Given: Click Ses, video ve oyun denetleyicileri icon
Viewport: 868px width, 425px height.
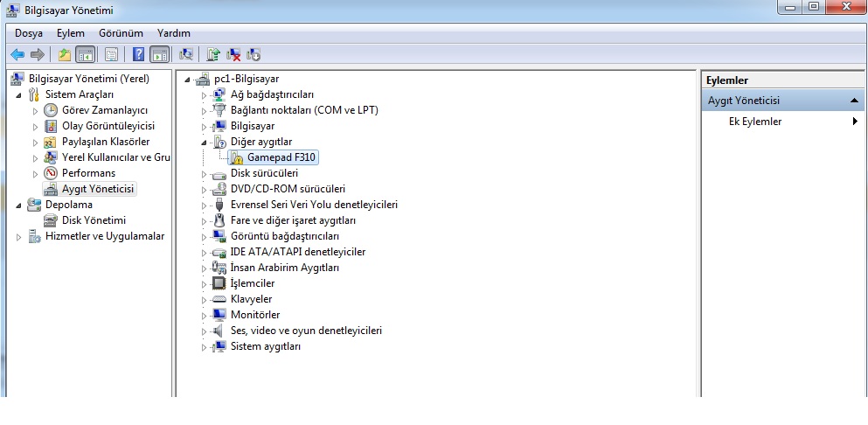Looking at the screenshot, I should (x=219, y=331).
